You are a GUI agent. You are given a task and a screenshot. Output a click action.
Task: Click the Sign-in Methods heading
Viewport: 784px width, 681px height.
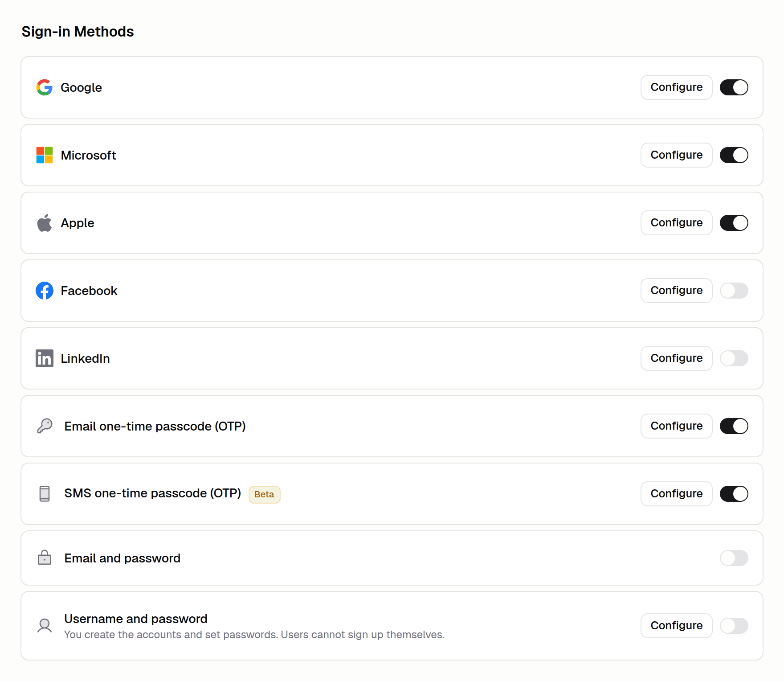coord(78,32)
